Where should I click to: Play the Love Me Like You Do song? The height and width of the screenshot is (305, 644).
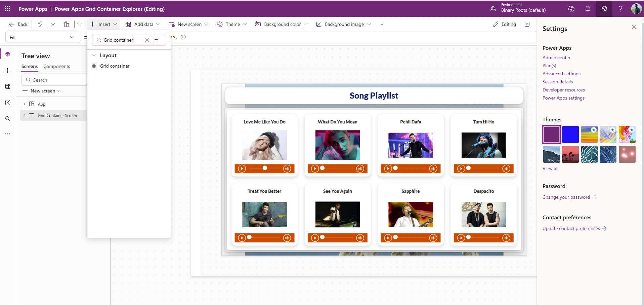(x=242, y=168)
